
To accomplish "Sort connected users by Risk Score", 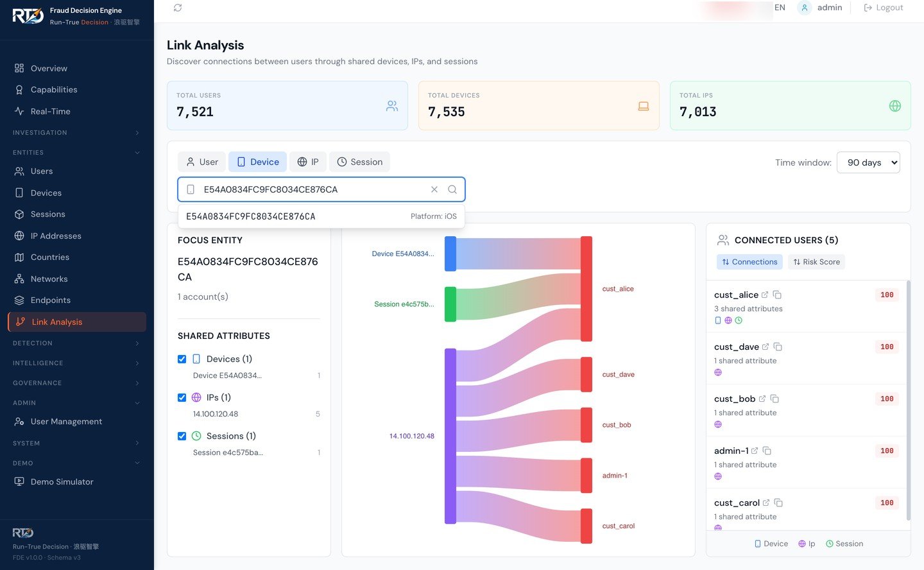I will point(816,262).
